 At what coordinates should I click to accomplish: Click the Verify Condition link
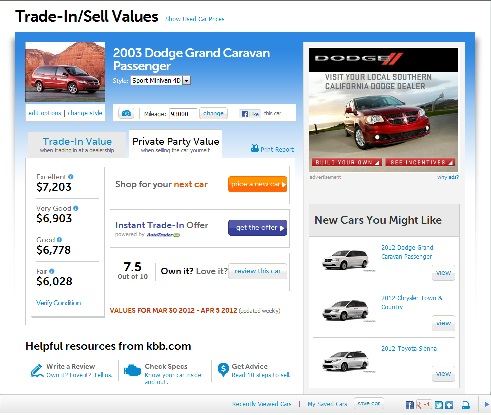[59, 303]
